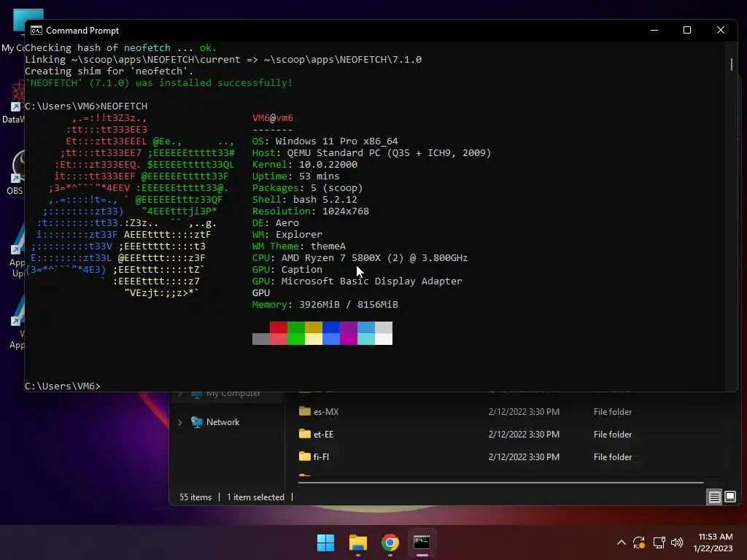Click 'NEOFETCH was installed successfully' line
This screenshot has height=560, width=747.
pos(158,83)
